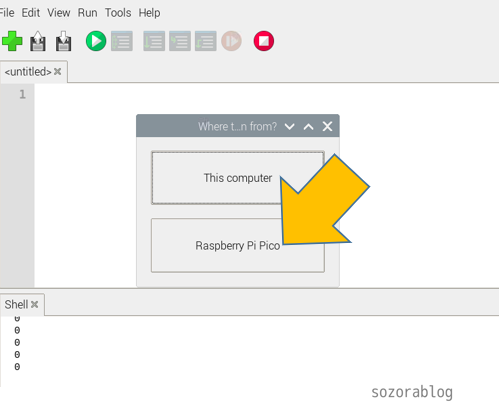Click the Save file icon
This screenshot has width=499, height=408.
click(x=63, y=41)
